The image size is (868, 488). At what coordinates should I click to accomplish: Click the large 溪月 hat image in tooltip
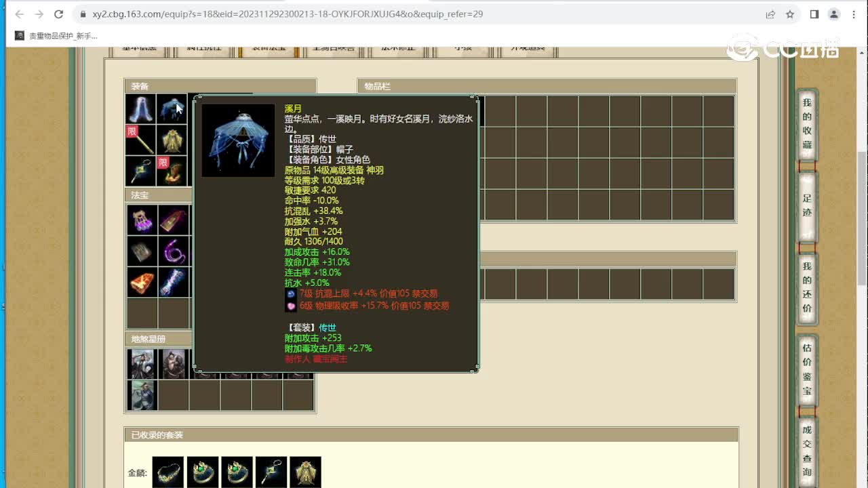(x=238, y=140)
